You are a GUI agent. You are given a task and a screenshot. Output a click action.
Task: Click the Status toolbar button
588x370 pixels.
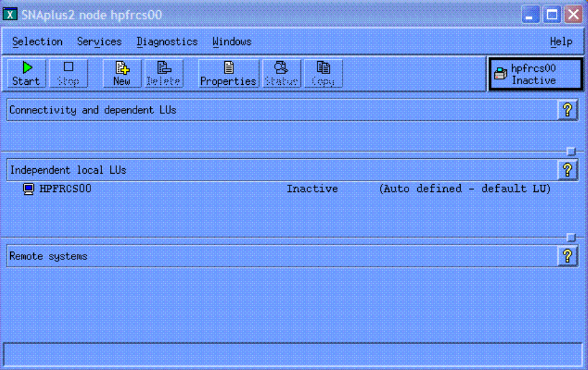[281, 73]
